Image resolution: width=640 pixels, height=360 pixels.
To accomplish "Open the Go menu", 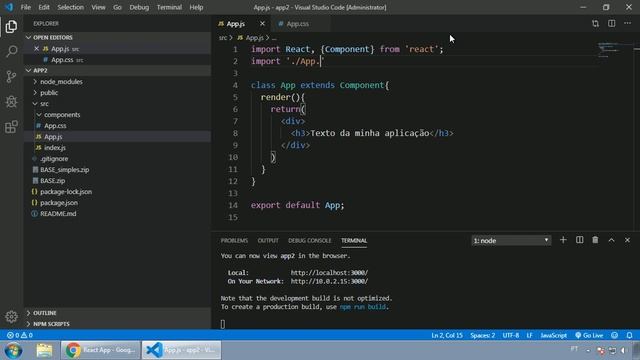I will [x=117, y=7].
